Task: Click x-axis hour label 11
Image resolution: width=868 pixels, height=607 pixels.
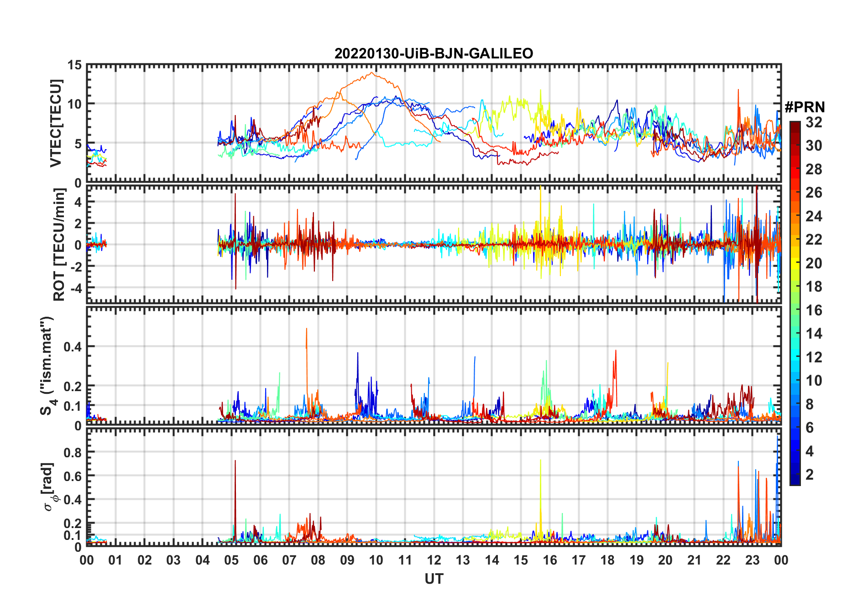Action: (405, 560)
